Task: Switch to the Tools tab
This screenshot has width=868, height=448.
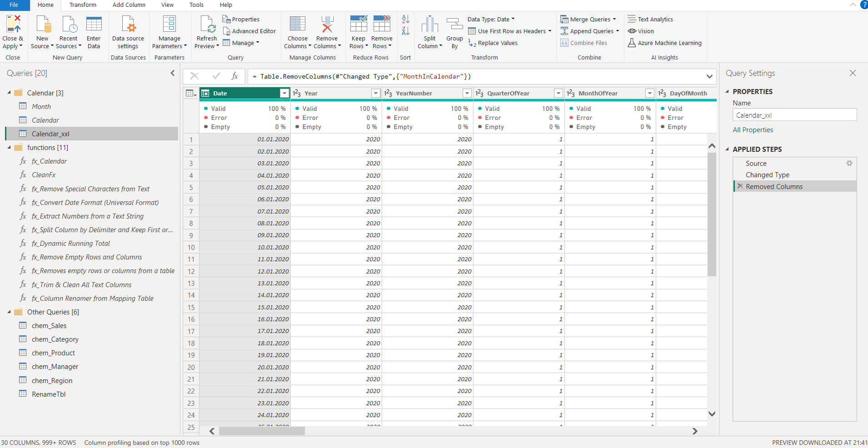Action: pyautogui.click(x=196, y=5)
